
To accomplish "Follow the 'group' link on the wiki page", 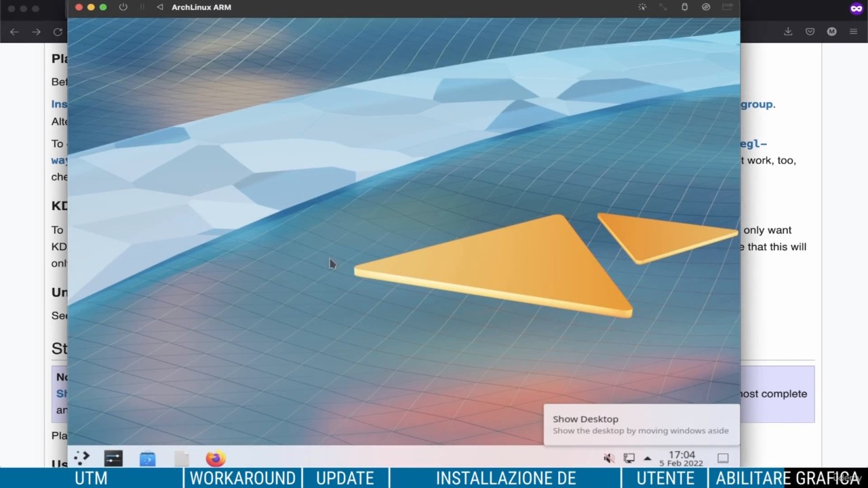I will (756, 104).
